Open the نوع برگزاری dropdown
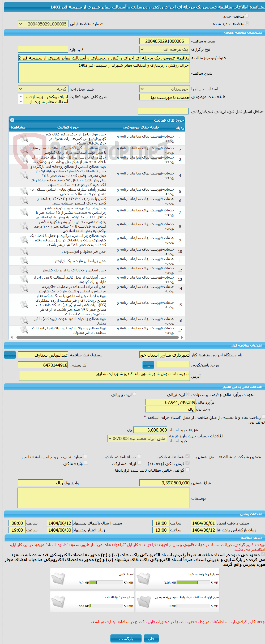 [x=165, y=49]
